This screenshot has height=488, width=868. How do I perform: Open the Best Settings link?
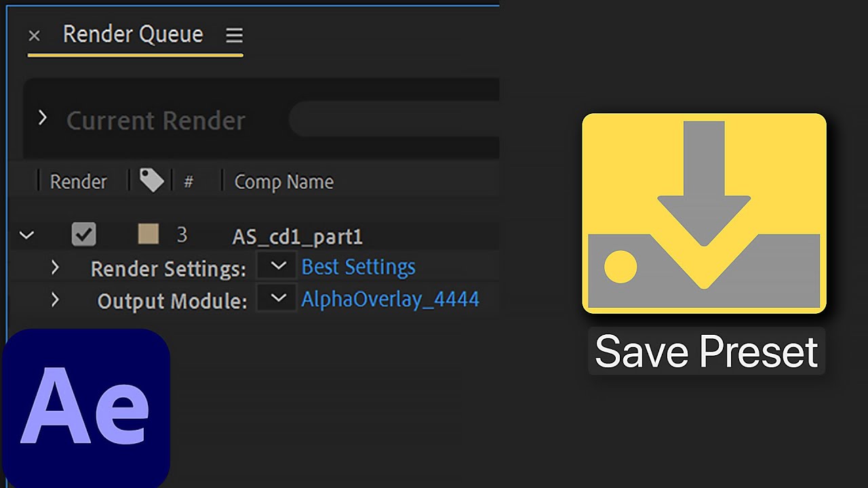pyautogui.click(x=358, y=267)
